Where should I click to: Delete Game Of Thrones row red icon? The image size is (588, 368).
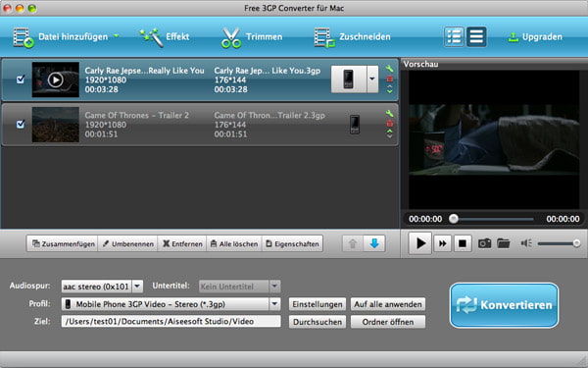point(390,124)
